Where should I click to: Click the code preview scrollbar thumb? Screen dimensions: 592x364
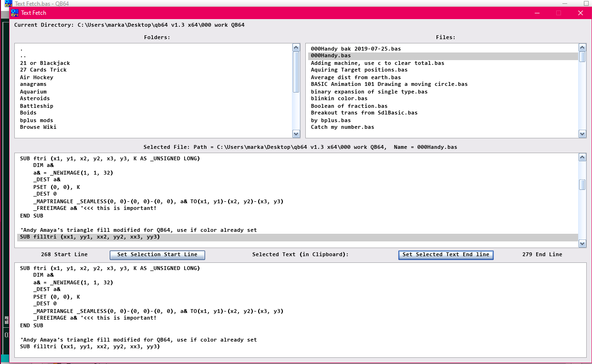coord(582,185)
